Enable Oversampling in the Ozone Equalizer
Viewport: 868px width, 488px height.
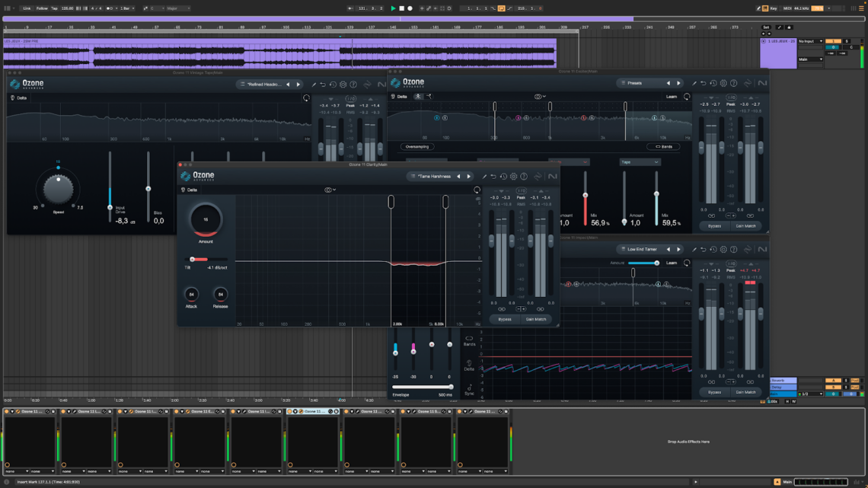[418, 147]
